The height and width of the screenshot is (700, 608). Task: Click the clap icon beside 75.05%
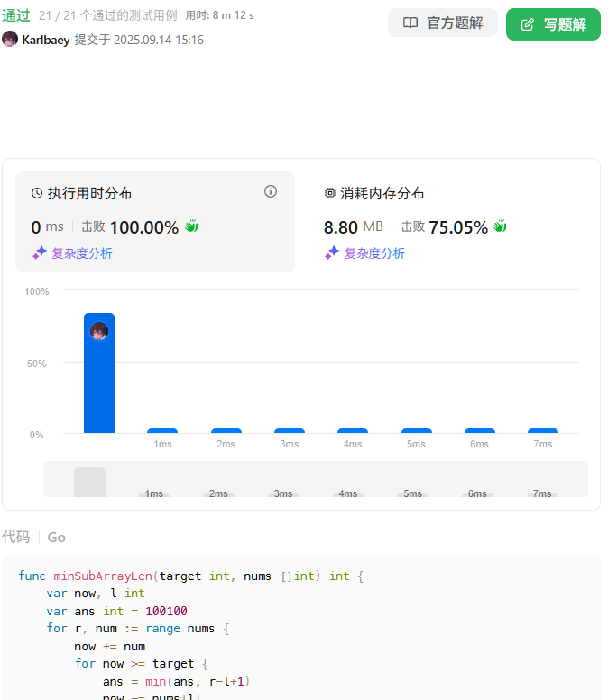coord(500,226)
